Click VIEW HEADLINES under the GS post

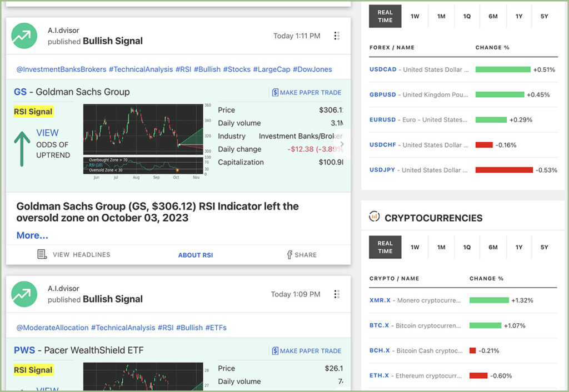click(x=74, y=254)
